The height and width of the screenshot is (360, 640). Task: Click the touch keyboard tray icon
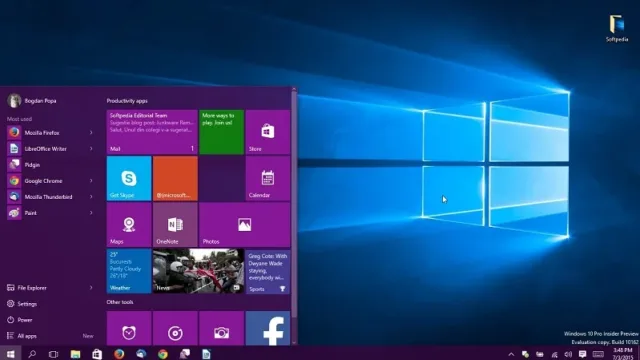click(x=598, y=354)
